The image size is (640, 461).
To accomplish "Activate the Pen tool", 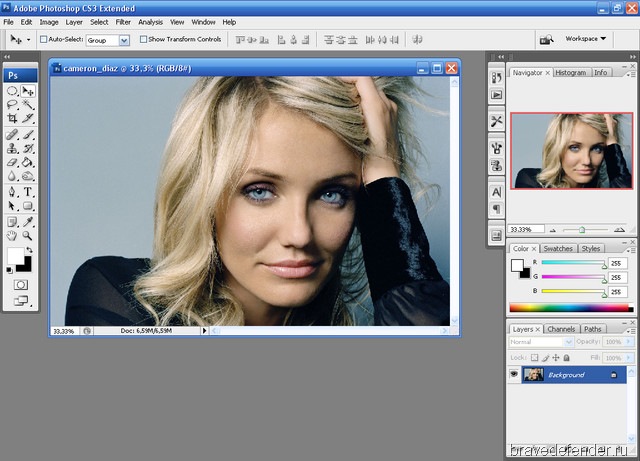I will click(x=12, y=191).
